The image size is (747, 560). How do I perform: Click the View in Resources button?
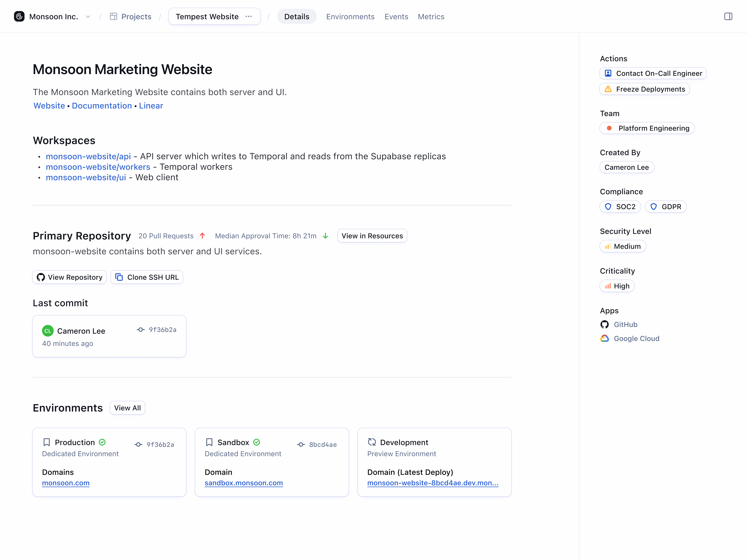372,236
